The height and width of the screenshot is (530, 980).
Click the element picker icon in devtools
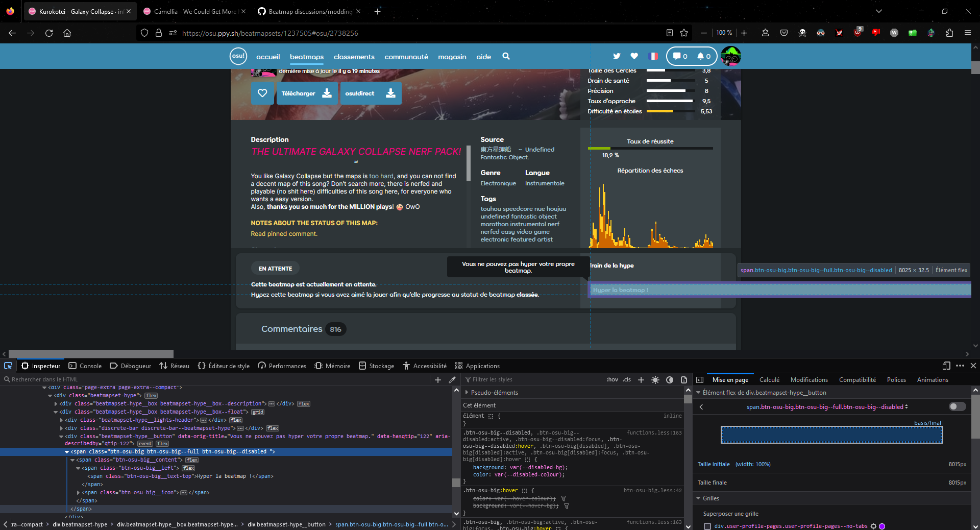[x=8, y=366]
